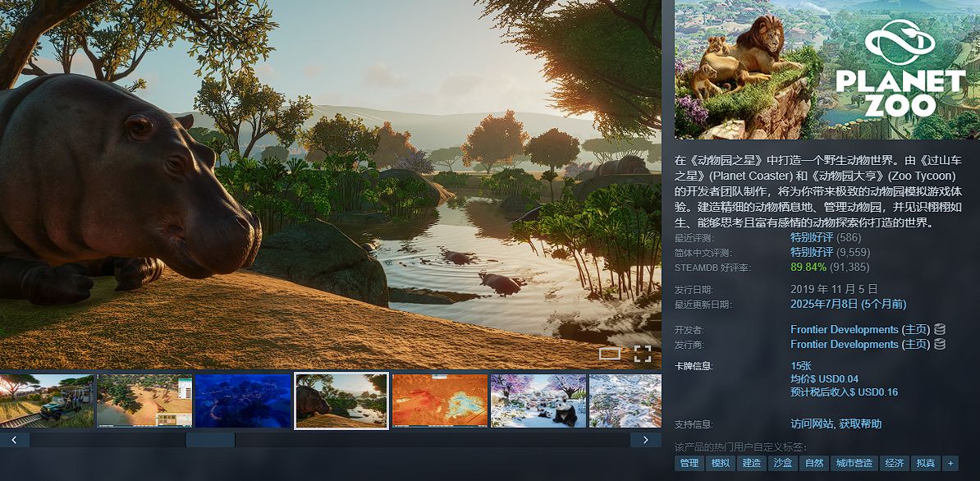980x481 pixels.
Task: Select the orange heatmap screenshot thumbnail
Action: (x=440, y=401)
